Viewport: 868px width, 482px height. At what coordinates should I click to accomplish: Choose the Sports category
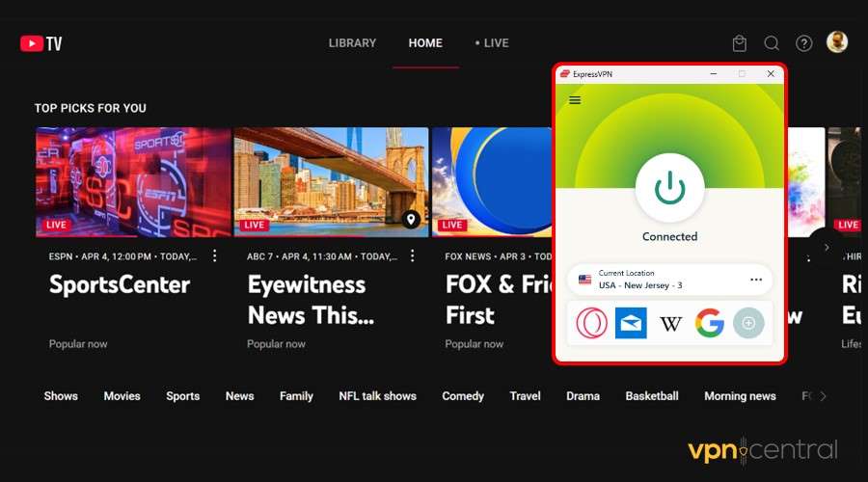pos(182,396)
